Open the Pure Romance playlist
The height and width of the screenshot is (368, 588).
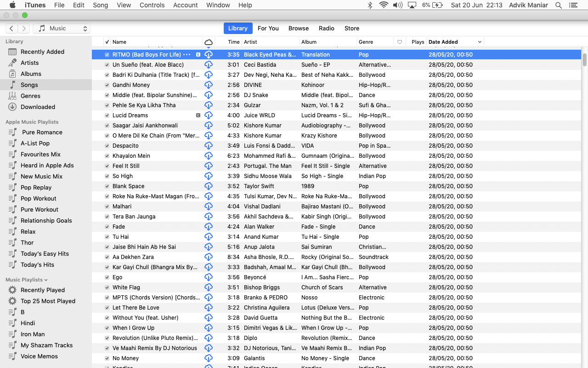point(42,132)
